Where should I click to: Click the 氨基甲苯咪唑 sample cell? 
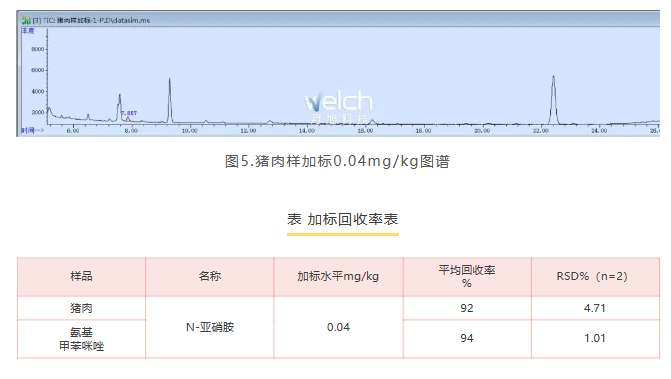click(x=81, y=339)
